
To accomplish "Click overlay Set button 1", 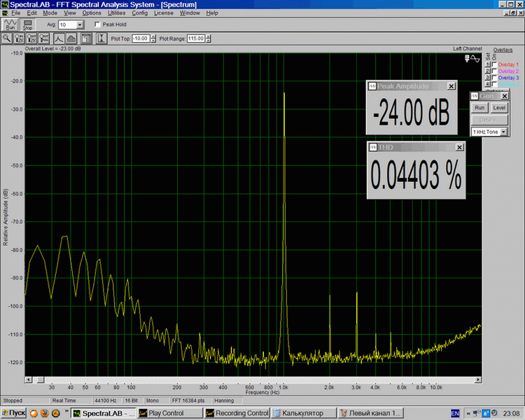I will (488, 65).
